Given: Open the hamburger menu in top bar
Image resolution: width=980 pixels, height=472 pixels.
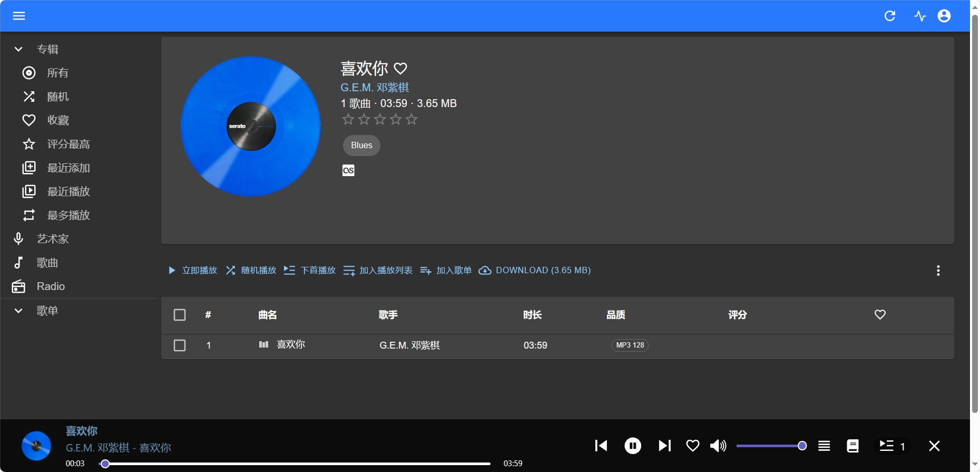Looking at the screenshot, I should (x=19, y=16).
